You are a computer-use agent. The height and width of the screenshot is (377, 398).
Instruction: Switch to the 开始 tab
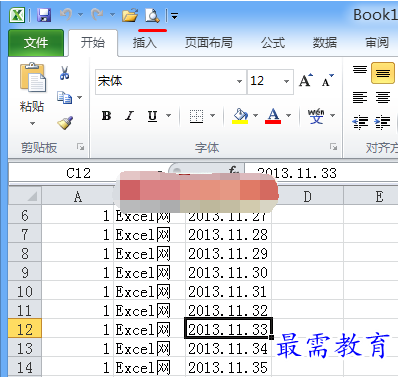pos(93,43)
